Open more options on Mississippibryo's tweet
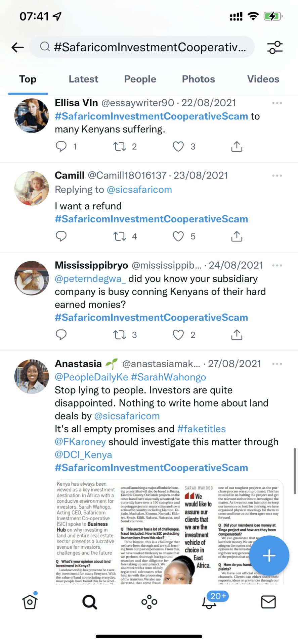298x644 pixels. point(277,265)
